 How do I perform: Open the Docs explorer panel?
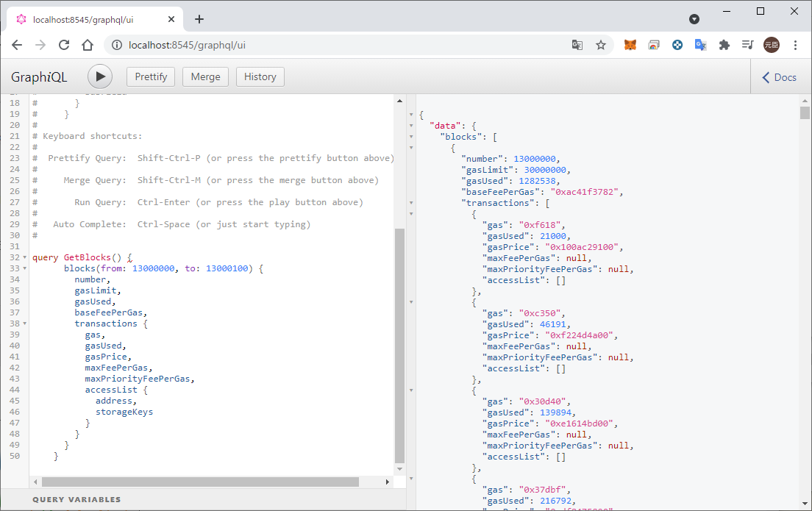pyautogui.click(x=780, y=77)
